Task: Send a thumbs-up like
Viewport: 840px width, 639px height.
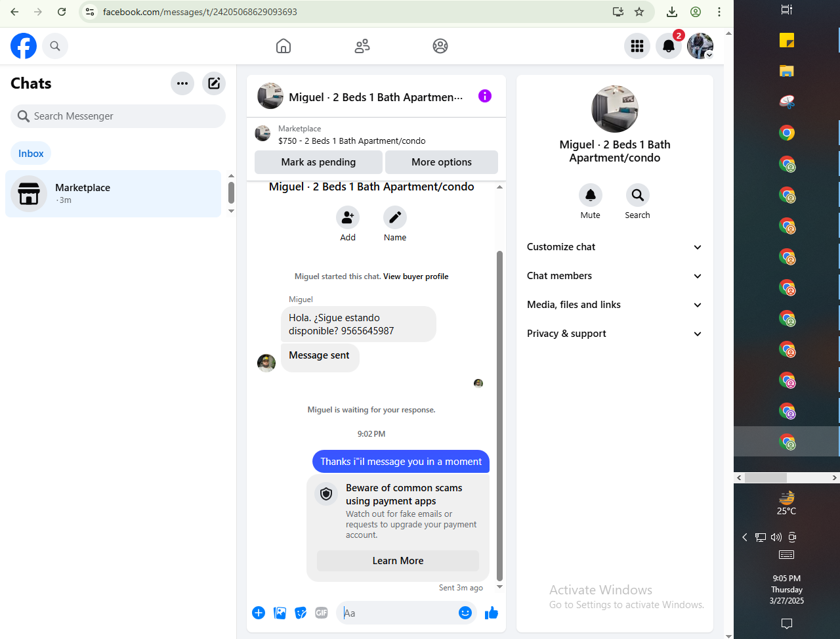Action: pyautogui.click(x=492, y=613)
